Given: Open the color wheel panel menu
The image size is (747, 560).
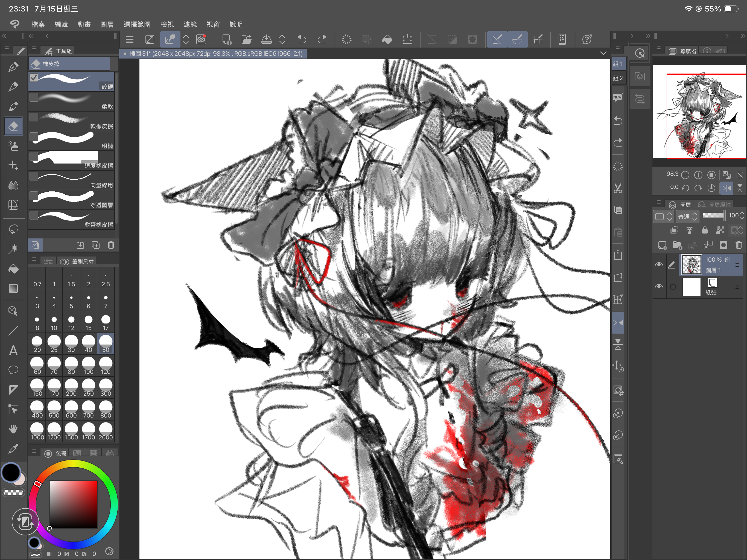Looking at the screenshot, I should pos(34,451).
